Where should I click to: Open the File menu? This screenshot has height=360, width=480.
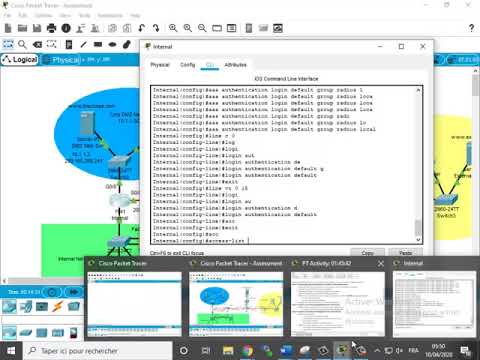point(7,15)
